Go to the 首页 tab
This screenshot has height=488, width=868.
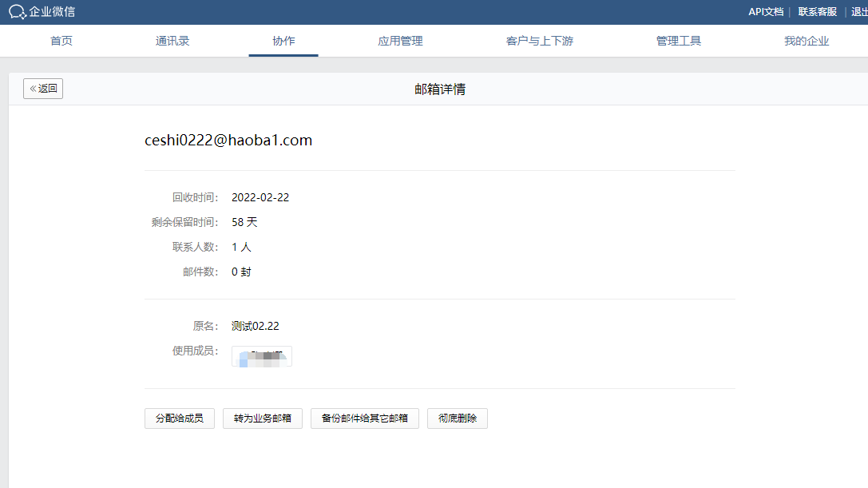[x=61, y=41]
